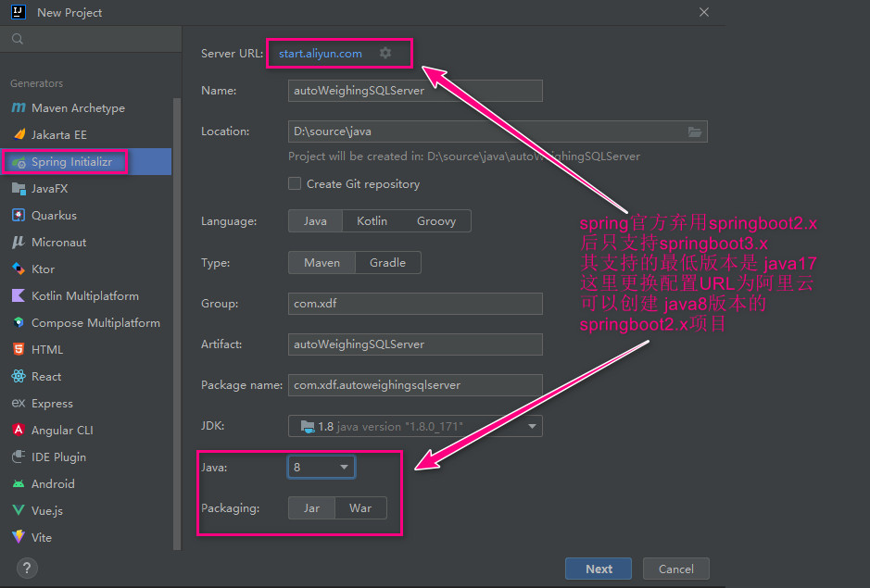
Task: Click the Jakarta EE generator icon
Action: 19,134
